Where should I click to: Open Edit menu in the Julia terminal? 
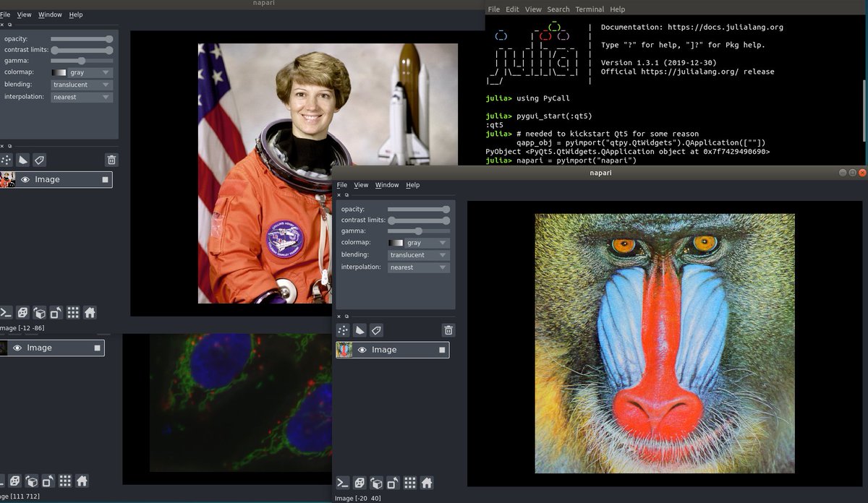512,9
